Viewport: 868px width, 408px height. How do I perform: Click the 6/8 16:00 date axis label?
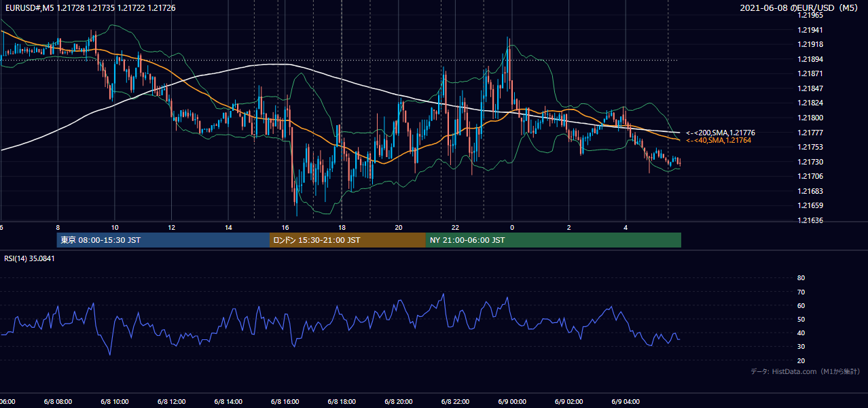pos(285,402)
